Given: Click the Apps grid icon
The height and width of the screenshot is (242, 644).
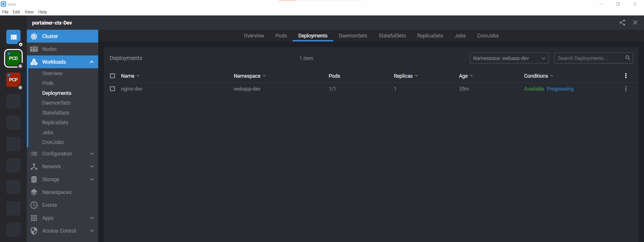Looking at the screenshot, I should point(34,218).
